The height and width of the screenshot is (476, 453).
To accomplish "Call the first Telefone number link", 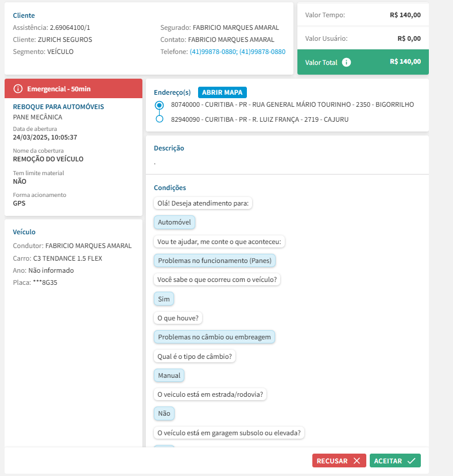I will [x=213, y=52].
